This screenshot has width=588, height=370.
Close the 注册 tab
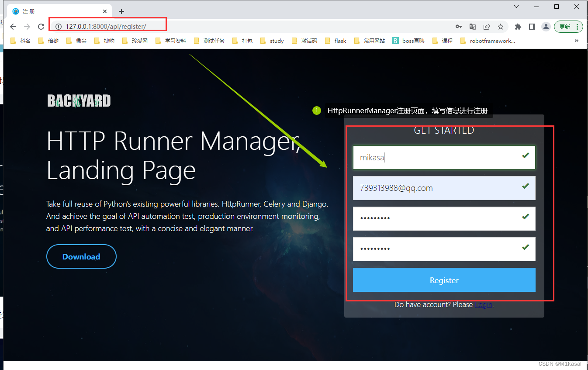105,11
